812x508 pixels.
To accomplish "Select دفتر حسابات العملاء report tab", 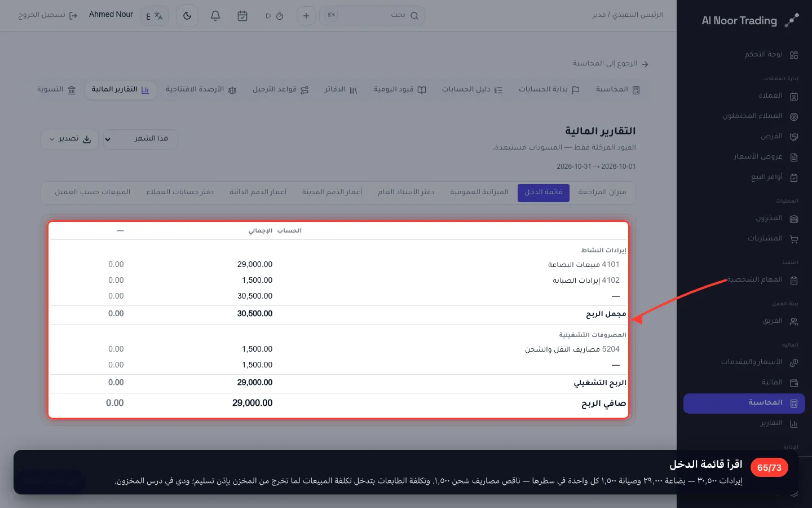I will click(180, 192).
